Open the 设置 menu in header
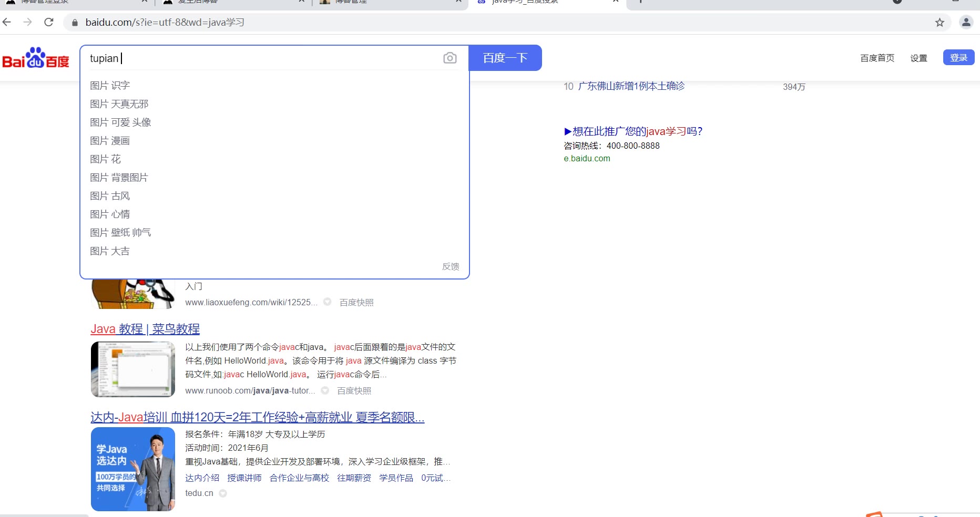Screen dimensions: 980x517 (x=918, y=58)
